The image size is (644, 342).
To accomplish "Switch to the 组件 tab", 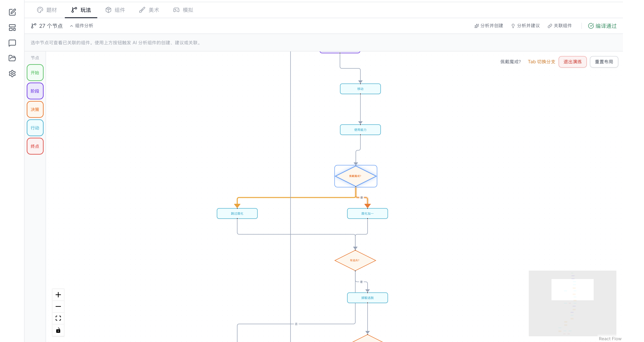I will (115, 10).
